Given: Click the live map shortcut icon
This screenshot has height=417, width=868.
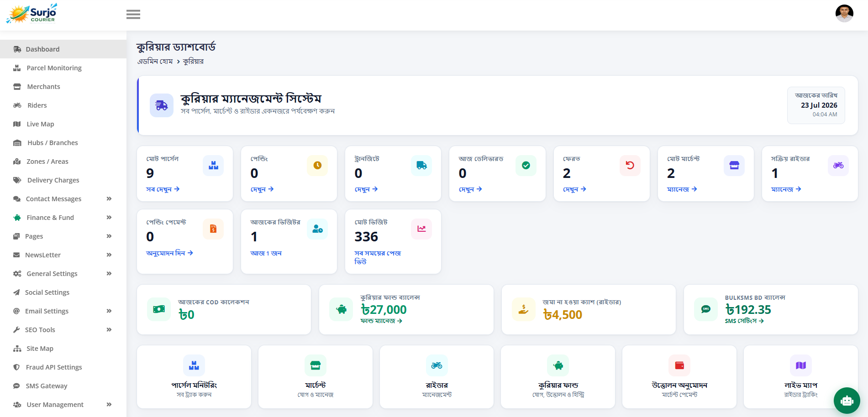Looking at the screenshot, I should coord(801,365).
